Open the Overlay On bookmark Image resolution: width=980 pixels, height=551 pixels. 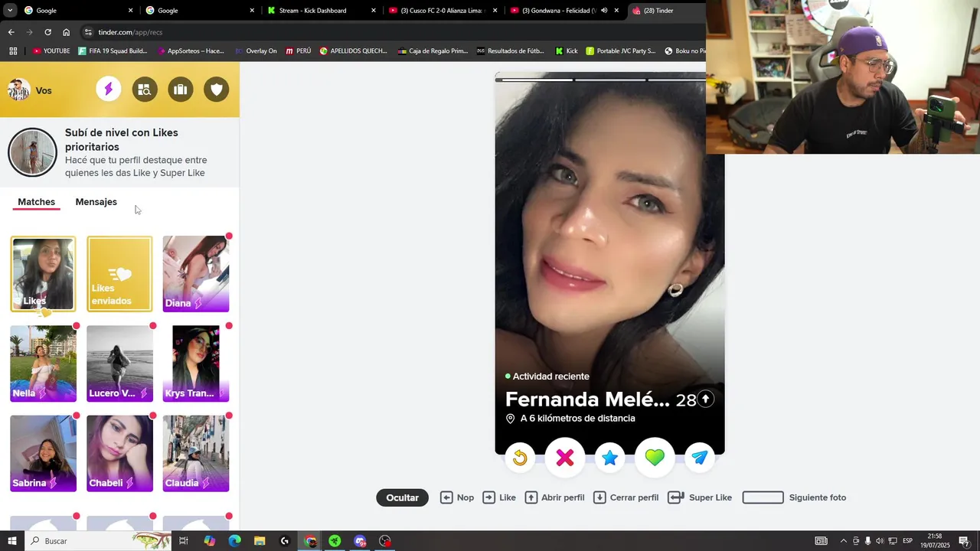(256, 51)
